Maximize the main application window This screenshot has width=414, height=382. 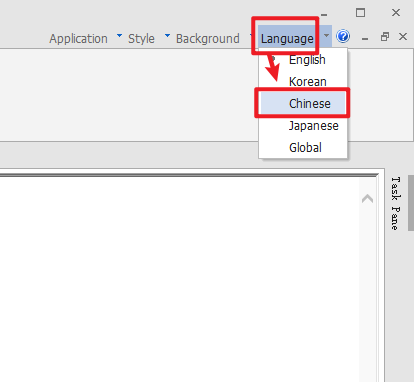(360, 13)
